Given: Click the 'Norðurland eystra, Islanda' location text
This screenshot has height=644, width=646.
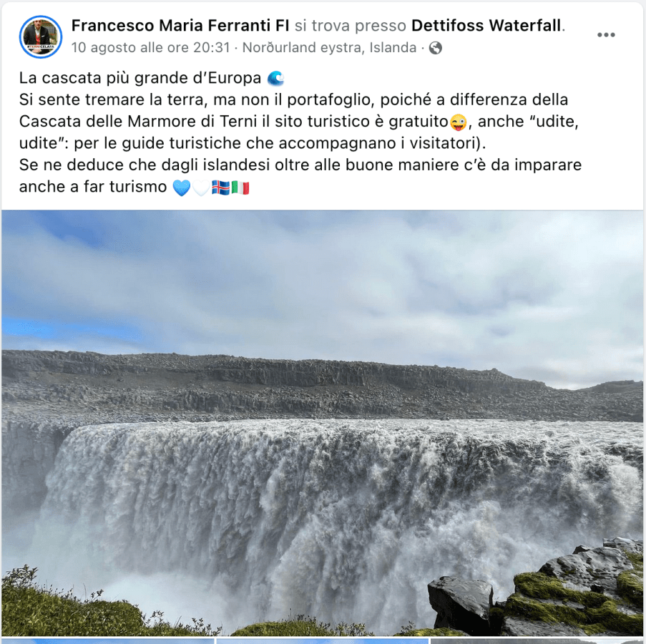Looking at the screenshot, I should (x=329, y=48).
